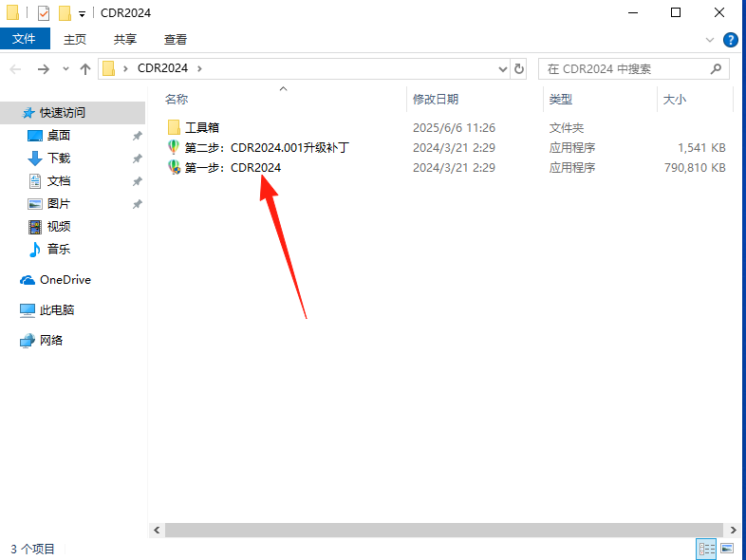The image size is (746, 560).
Task: Expand the ribbon using the chevron
Action: point(709,40)
